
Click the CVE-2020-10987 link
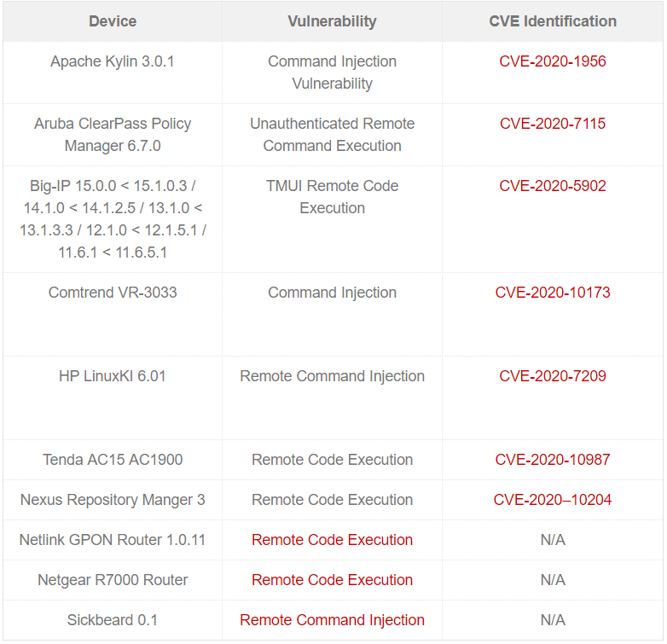553,460
